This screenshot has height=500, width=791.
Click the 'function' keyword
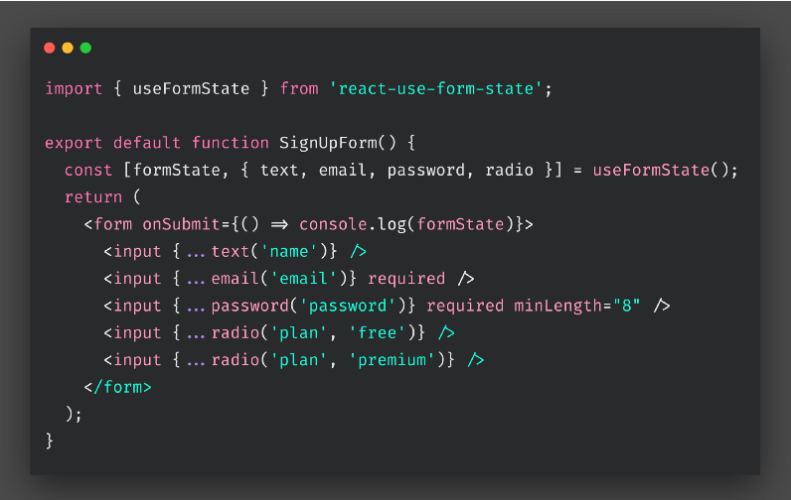[230, 143]
